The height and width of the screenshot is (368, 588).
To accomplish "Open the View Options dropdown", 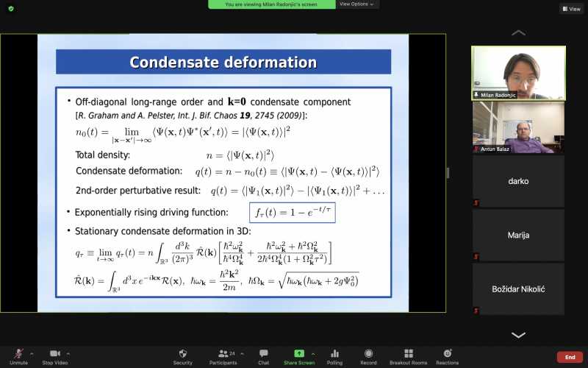I will (x=358, y=4).
